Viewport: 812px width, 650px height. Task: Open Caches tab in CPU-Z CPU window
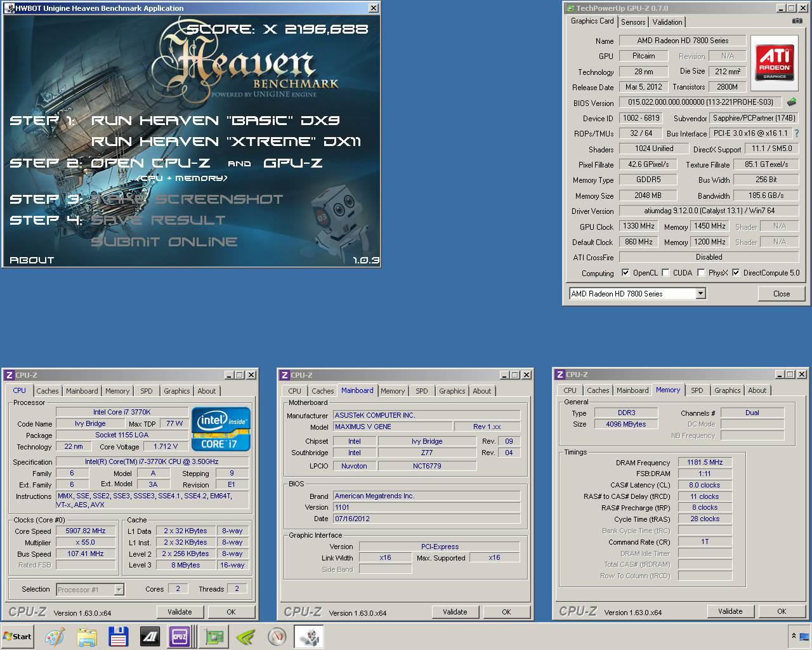47,391
